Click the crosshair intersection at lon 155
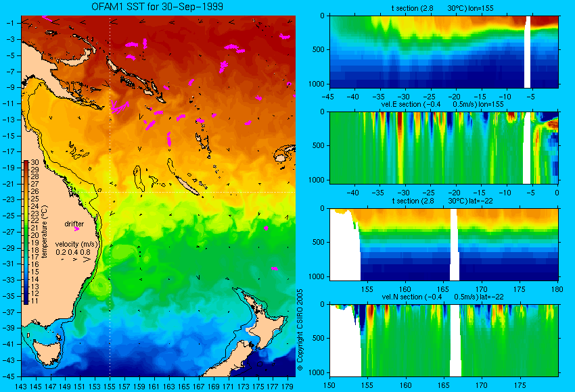Viewport: 575px width, 392px height. click(x=110, y=192)
